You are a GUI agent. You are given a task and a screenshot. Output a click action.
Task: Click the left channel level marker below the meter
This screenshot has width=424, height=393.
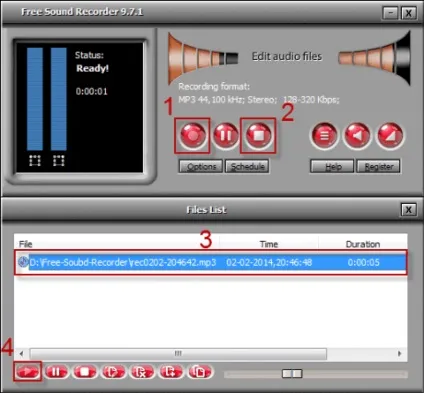35,160
